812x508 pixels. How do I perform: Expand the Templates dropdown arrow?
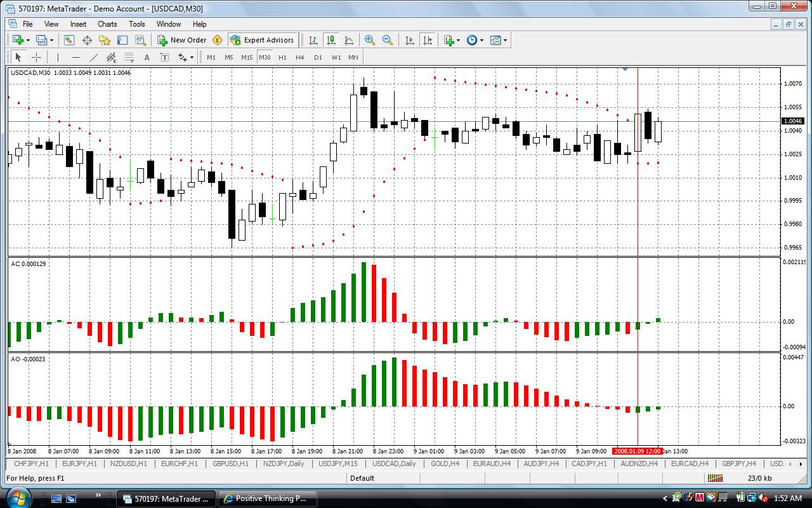(505, 40)
